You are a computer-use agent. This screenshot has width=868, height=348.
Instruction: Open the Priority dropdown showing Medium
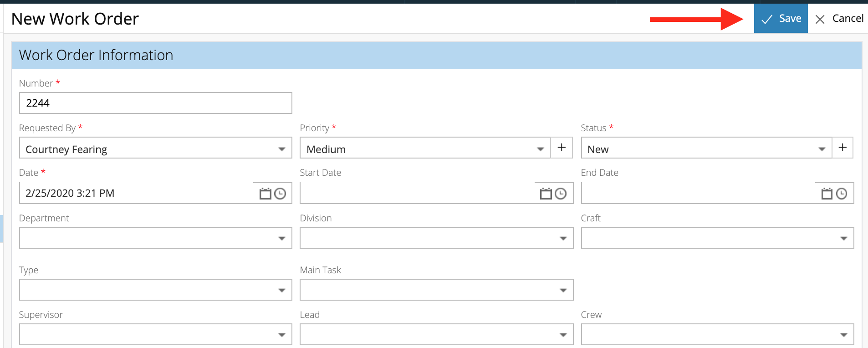coord(425,148)
